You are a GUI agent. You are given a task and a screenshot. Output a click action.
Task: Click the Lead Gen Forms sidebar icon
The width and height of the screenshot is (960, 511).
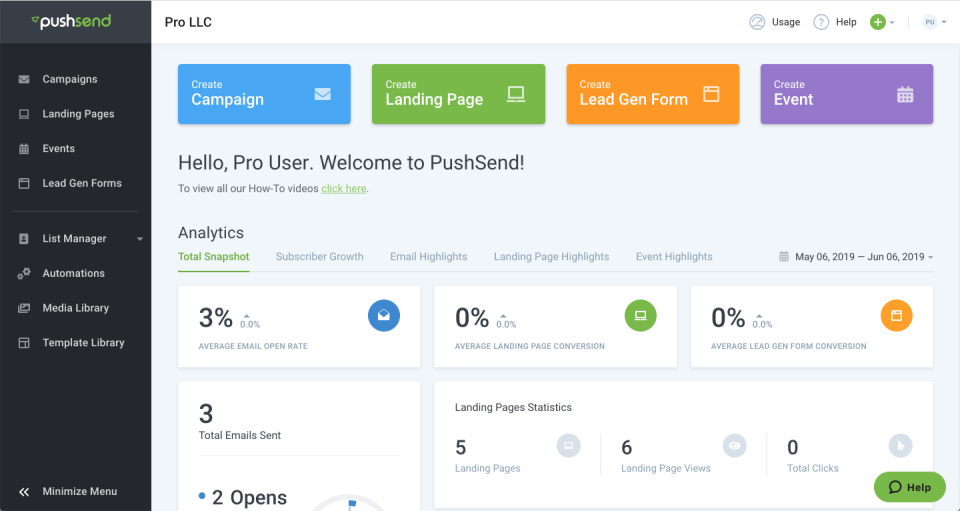pos(24,183)
